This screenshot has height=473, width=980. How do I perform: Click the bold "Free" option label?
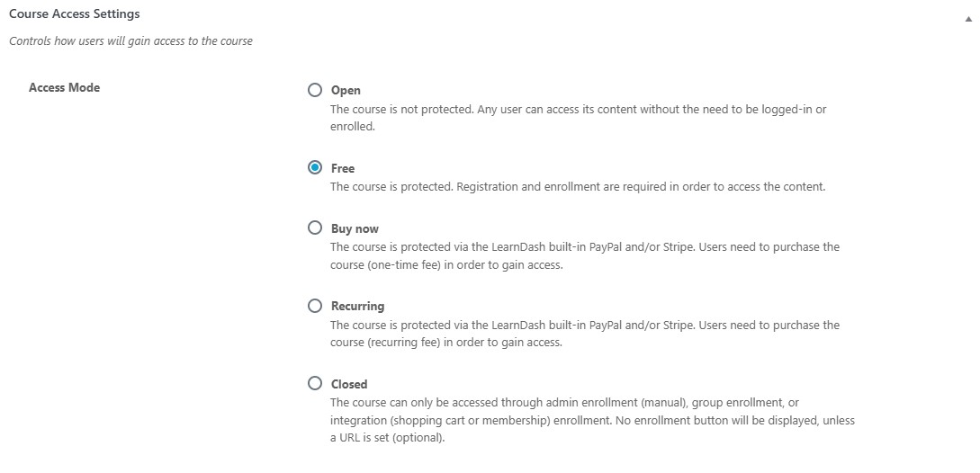tap(343, 169)
